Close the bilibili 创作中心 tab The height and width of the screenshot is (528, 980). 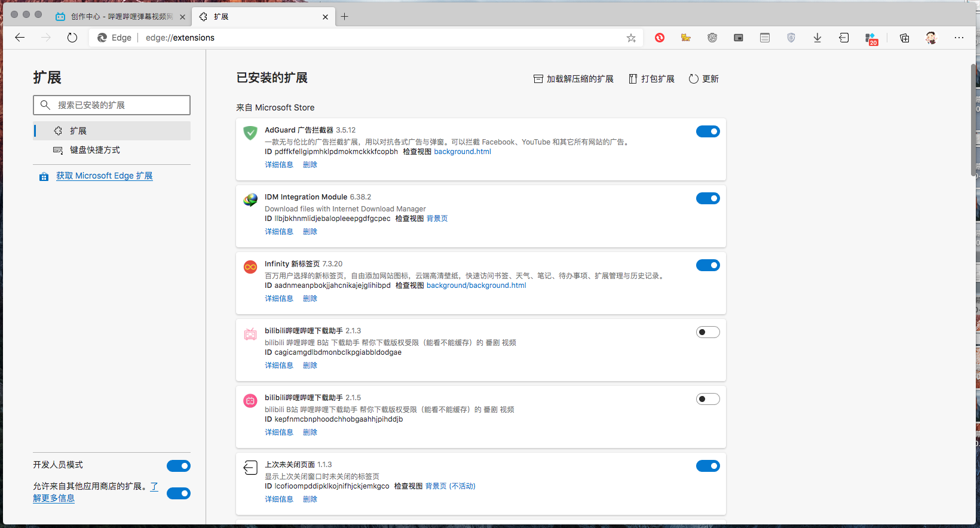[182, 17]
